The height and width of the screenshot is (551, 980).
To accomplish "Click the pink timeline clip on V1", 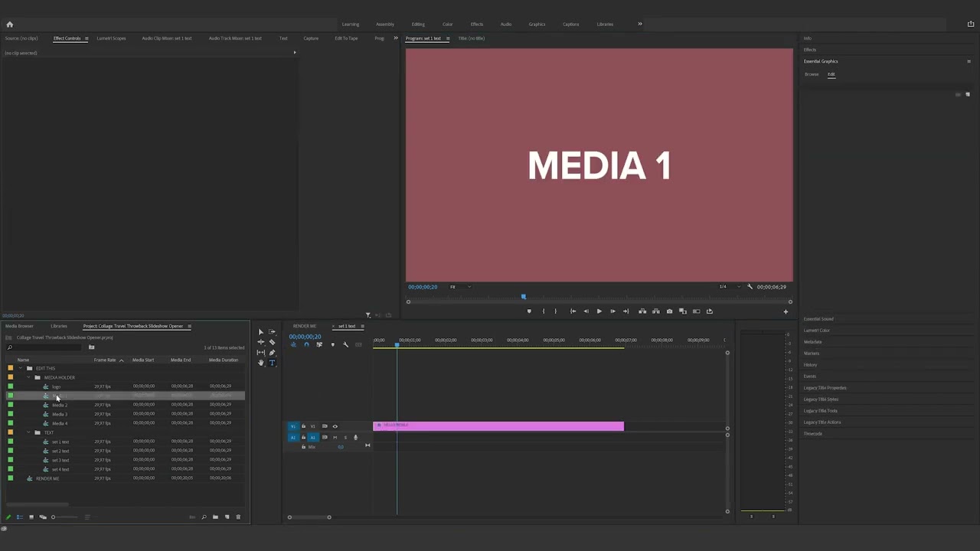I will click(498, 426).
